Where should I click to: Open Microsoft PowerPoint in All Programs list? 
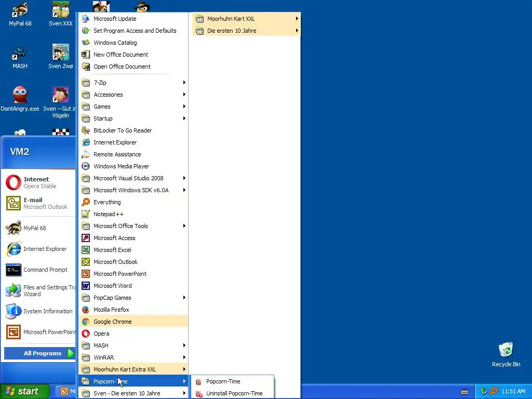pyautogui.click(x=134, y=274)
